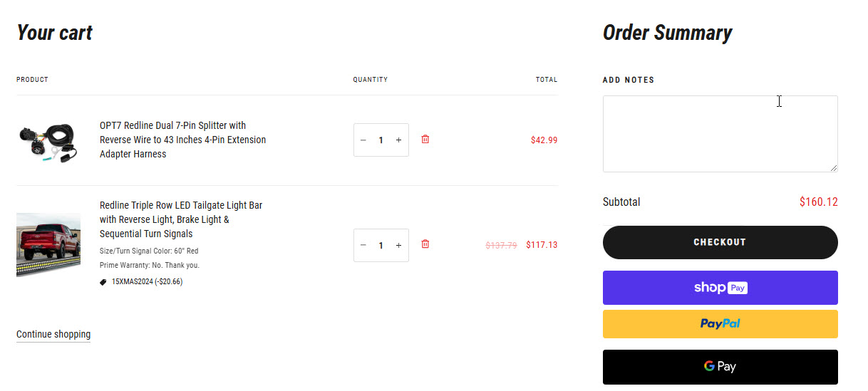Open the OPT7 Redline Dual 7-Pin Splitter title
868x391 pixels.
(x=183, y=140)
